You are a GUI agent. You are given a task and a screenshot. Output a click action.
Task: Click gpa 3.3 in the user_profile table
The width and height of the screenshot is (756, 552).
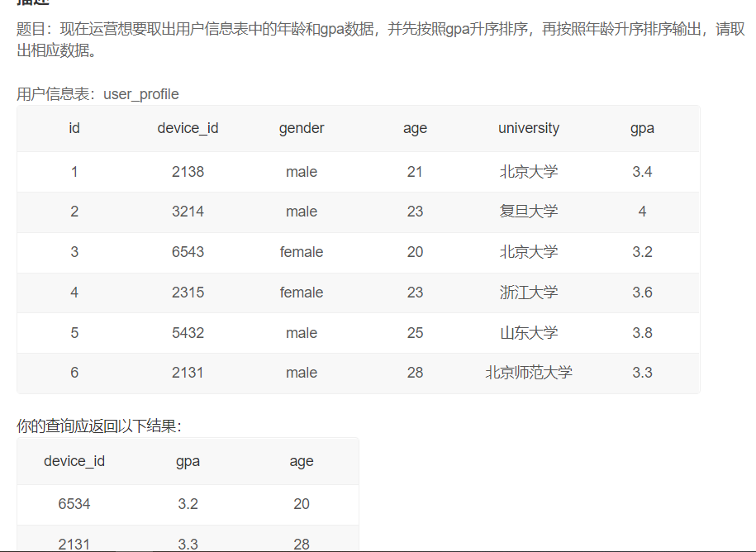642,373
